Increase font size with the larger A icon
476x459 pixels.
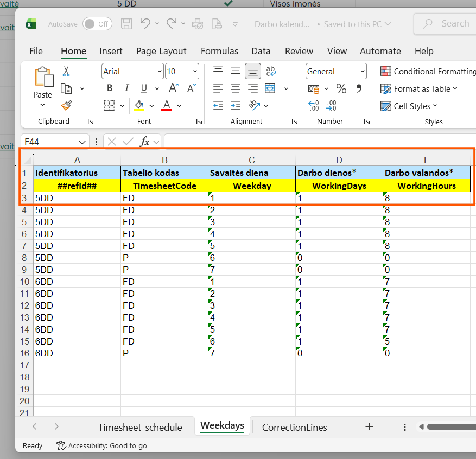174,88
